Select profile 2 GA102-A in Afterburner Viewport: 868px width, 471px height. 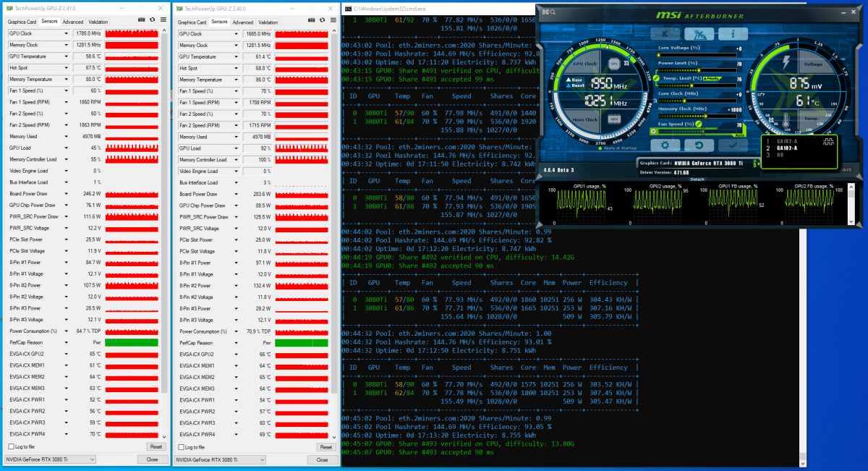pos(787,148)
